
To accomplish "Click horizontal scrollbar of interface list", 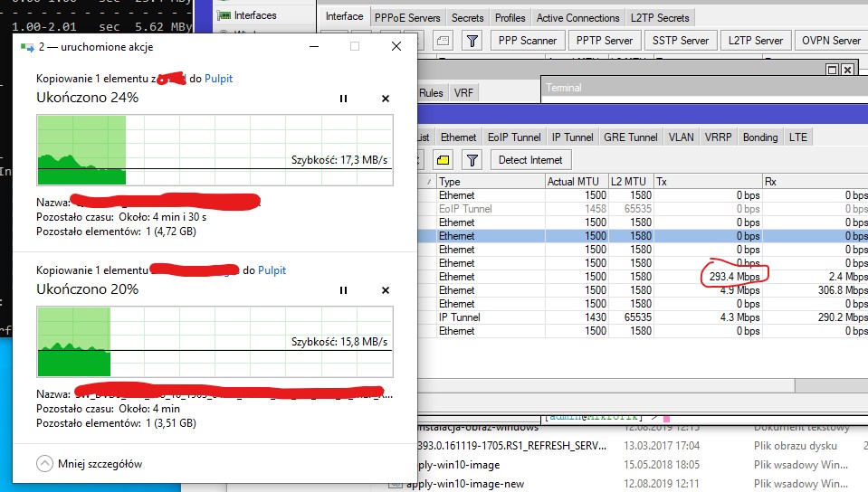I will [606, 385].
